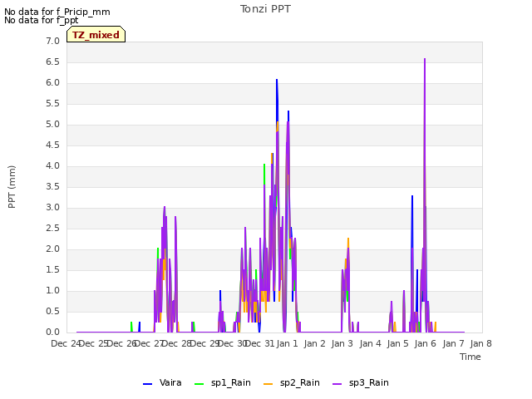Click the Dec 24 x-axis tick label
This screenshot has height=399, width=532.
tap(66, 343)
